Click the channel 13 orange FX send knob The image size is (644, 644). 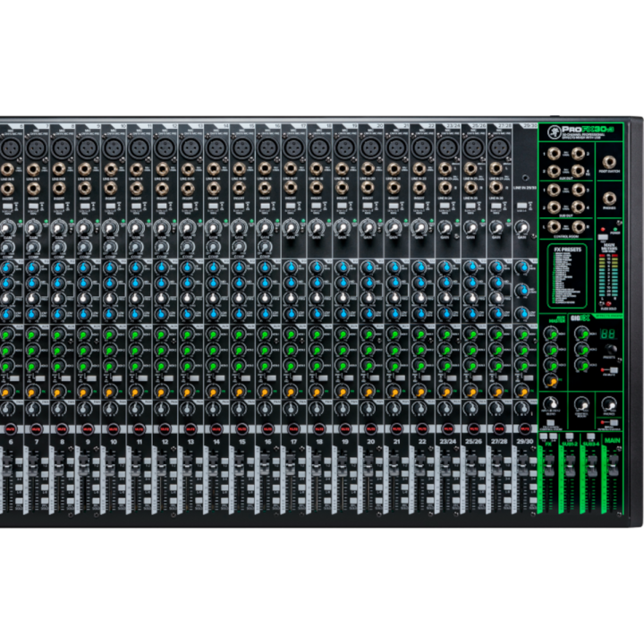(187, 391)
